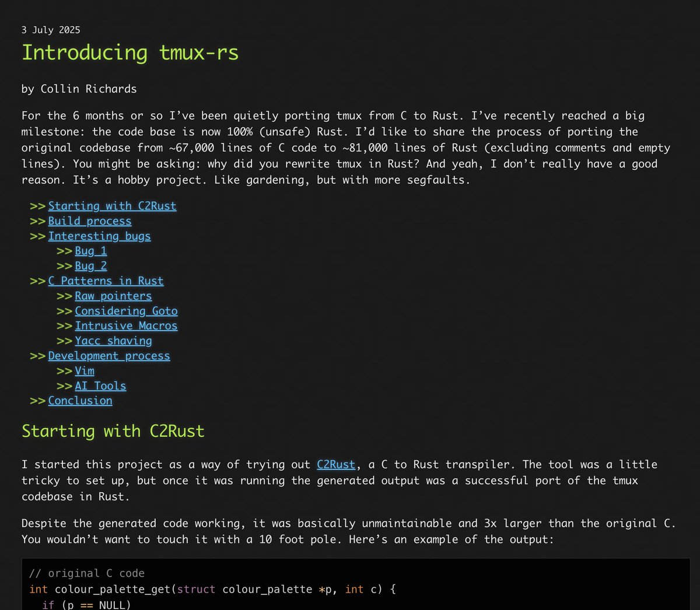Jump to Raw pointers subsection
Image resolution: width=700 pixels, height=610 pixels.
(113, 296)
